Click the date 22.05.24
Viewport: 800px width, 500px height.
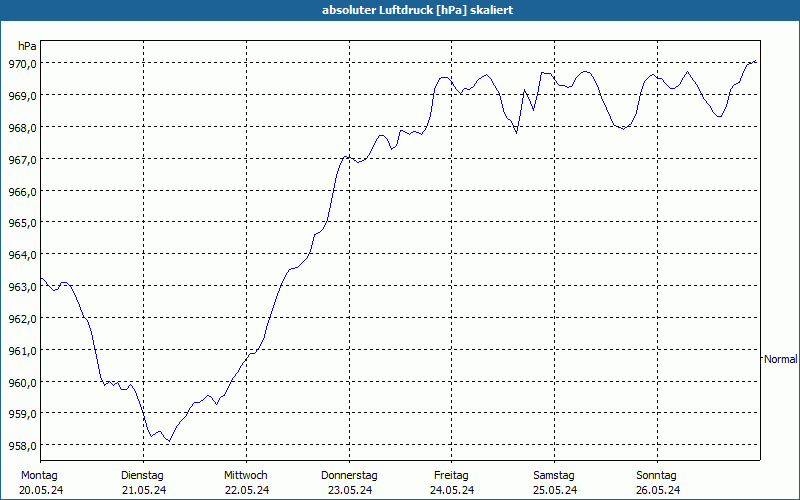coord(247,490)
